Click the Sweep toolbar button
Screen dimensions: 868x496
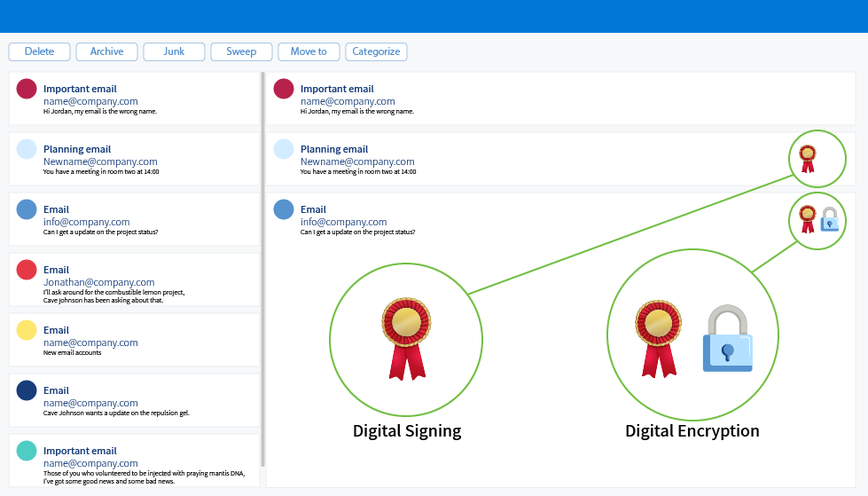pos(241,51)
